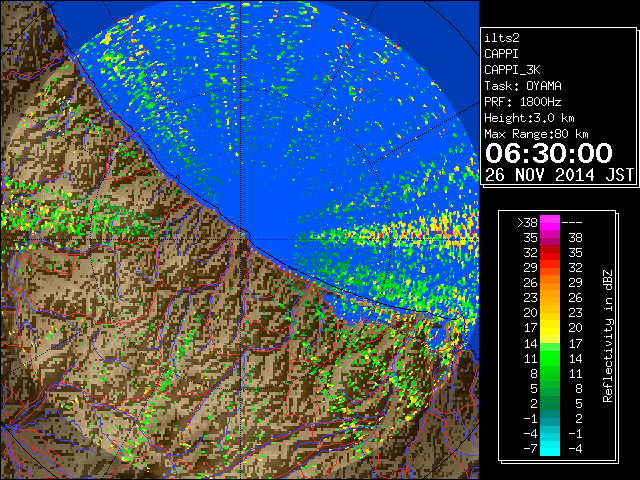Image resolution: width=640 pixels, height=480 pixels.
Task: Click the 'Max Range:80 km' line
Action: tap(536, 134)
